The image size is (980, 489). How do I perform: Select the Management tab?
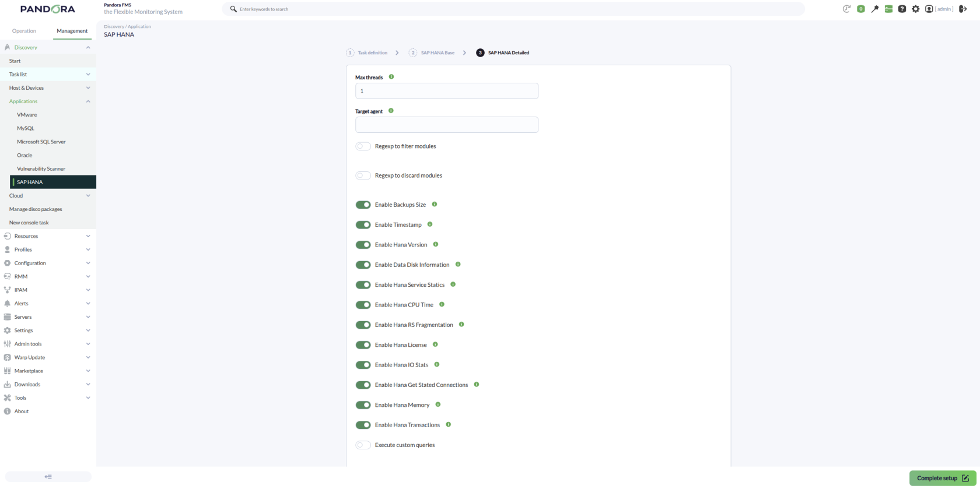point(72,31)
